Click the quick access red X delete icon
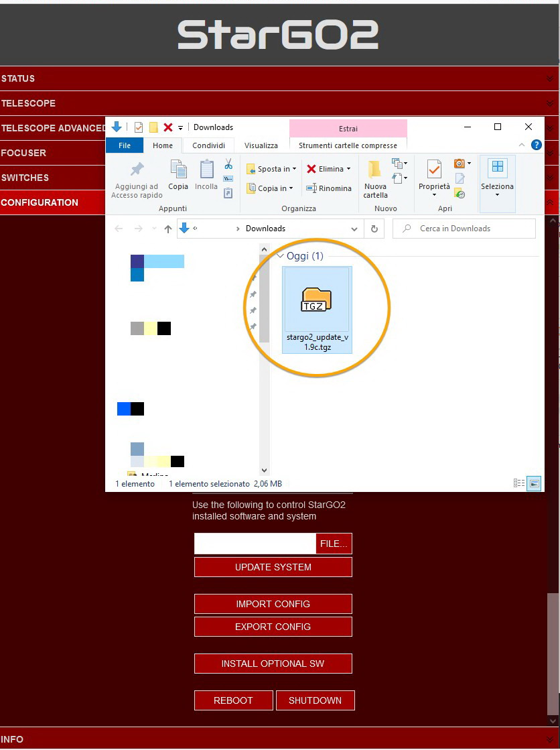This screenshot has width=560, height=750. pos(168,127)
